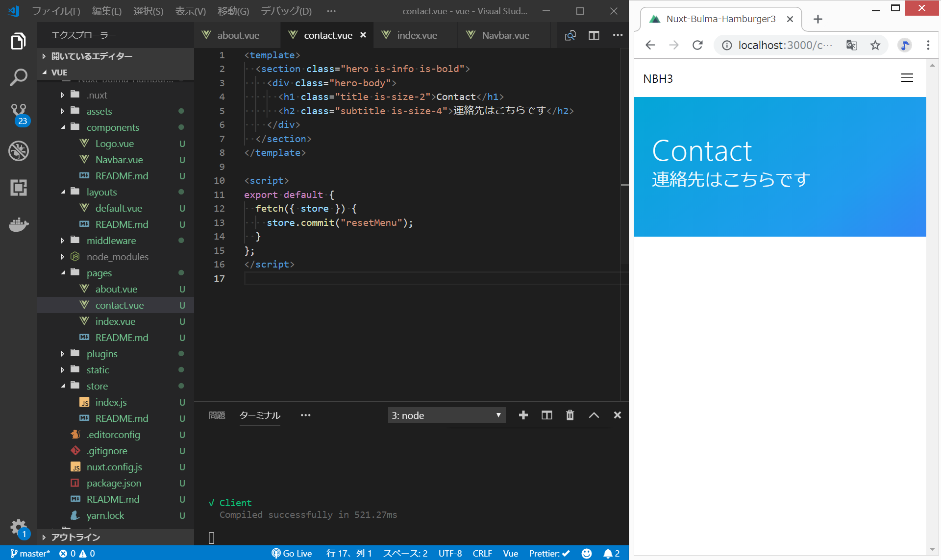Screen dimensions: 941x560
Task: Bookmark this page with star icon
Action: [x=875, y=45]
